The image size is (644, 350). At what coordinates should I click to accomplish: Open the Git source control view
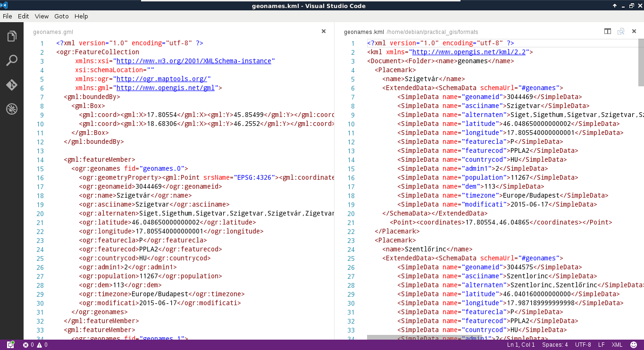point(12,85)
